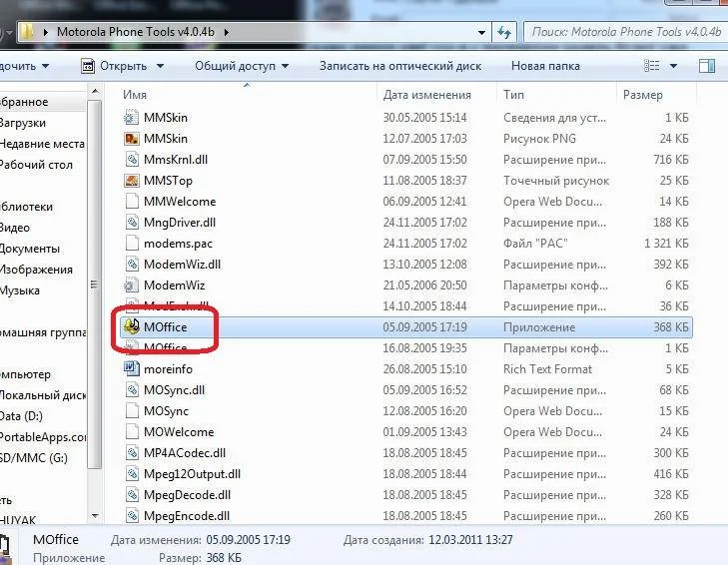Viewport: 728px width, 565px height.
Task: Open Видео library in navigation pane
Action: (x=15, y=228)
